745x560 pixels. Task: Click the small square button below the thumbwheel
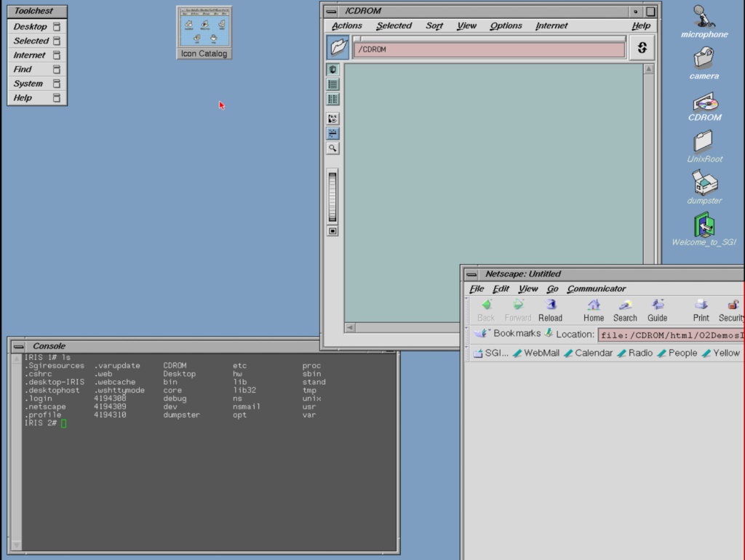[x=332, y=231]
